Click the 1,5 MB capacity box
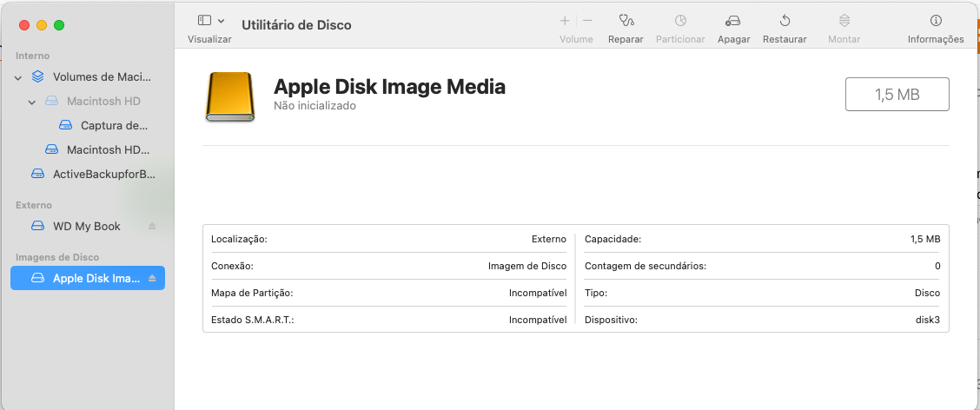The image size is (980, 410). [x=897, y=95]
